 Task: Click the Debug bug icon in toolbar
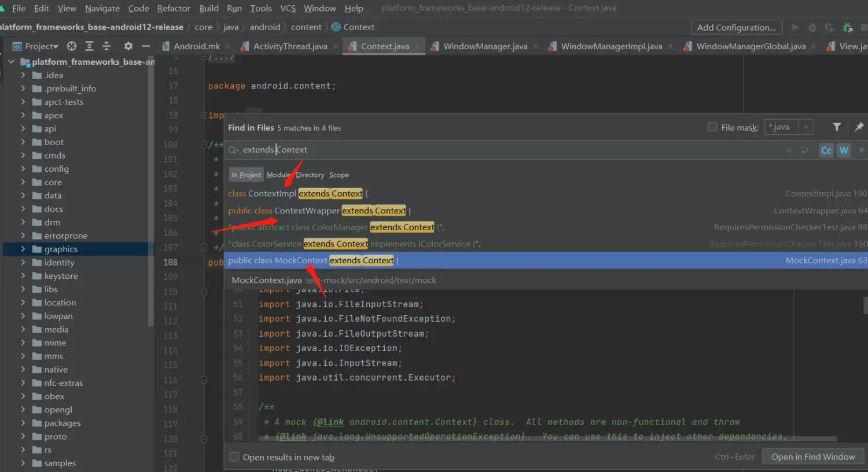[812, 28]
